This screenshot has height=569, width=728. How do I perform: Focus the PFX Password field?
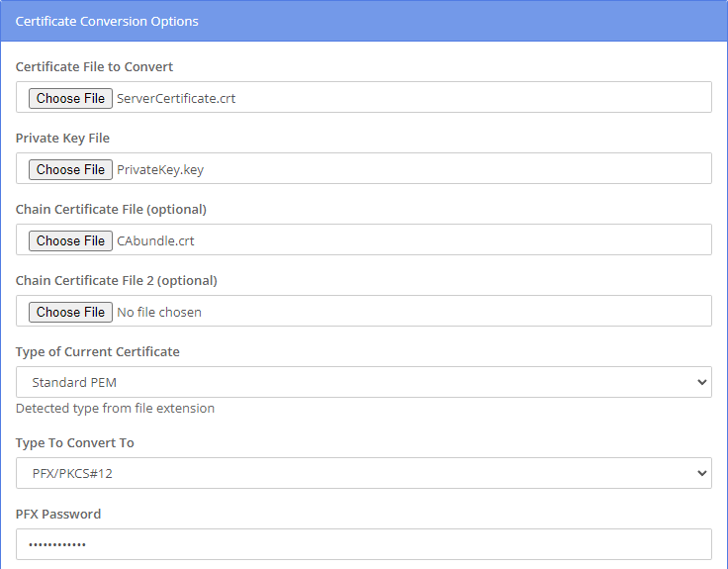pos(364,544)
